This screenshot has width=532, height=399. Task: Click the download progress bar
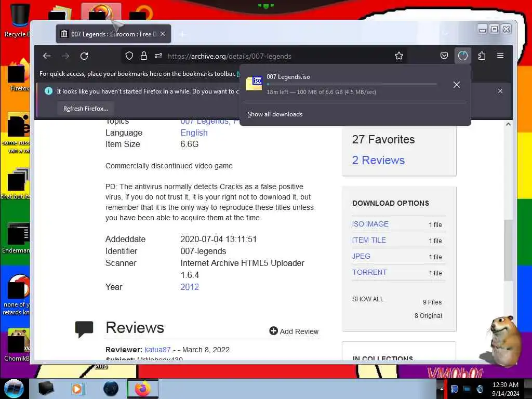click(x=352, y=84)
